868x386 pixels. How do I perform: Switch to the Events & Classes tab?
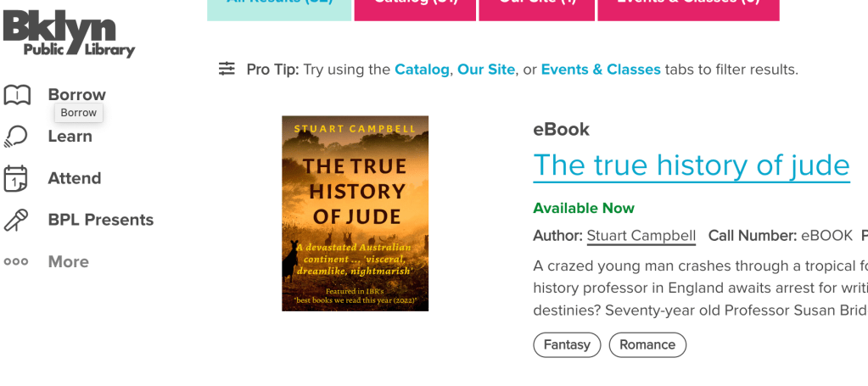688,7
